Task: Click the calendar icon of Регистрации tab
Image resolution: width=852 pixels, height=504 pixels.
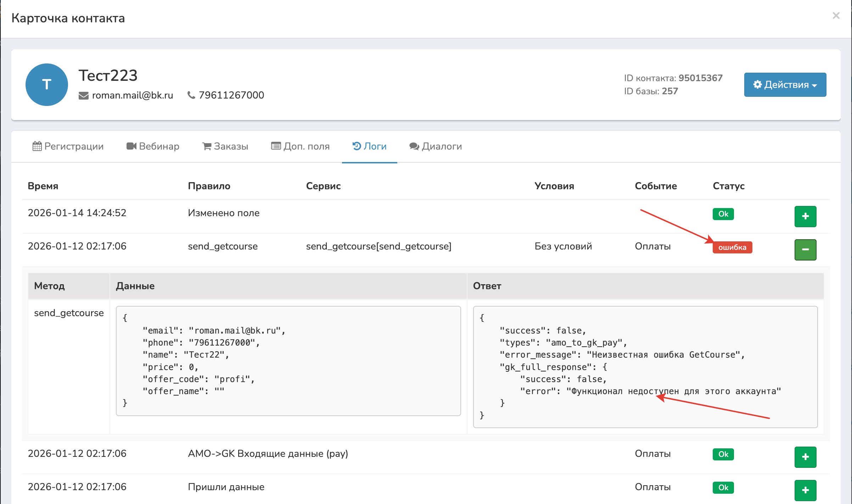Action: pos(37,146)
